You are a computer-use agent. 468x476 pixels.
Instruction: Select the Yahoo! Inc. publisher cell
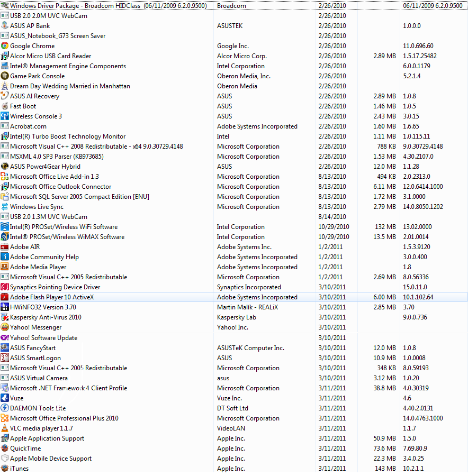tap(232, 327)
